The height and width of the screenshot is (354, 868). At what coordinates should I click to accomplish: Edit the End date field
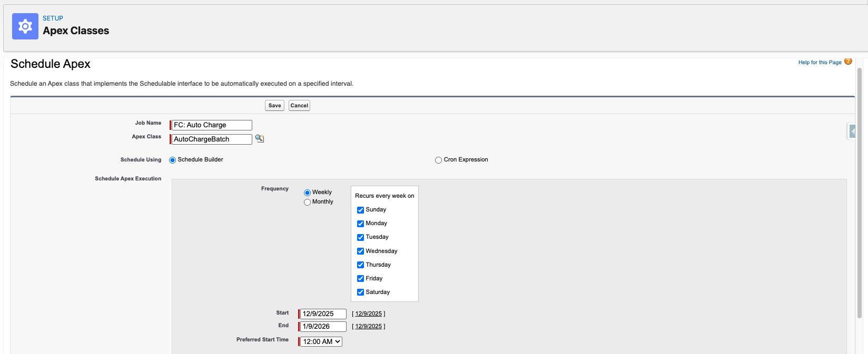coord(323,327)
